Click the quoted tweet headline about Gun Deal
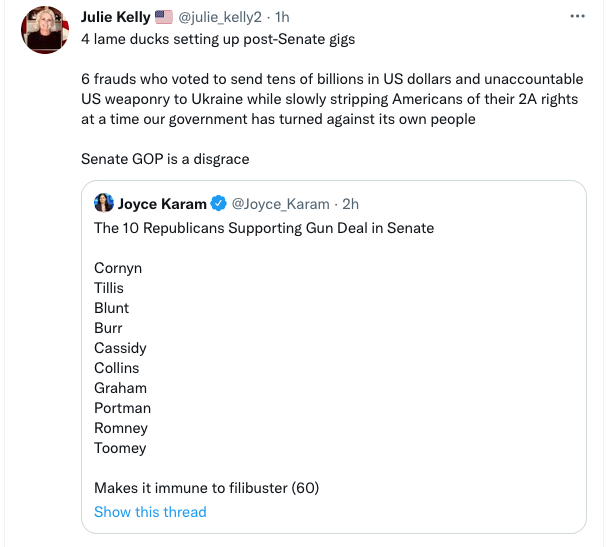This screenshot has width=611, height=547. pyautogui.click(x=264, y=228)
